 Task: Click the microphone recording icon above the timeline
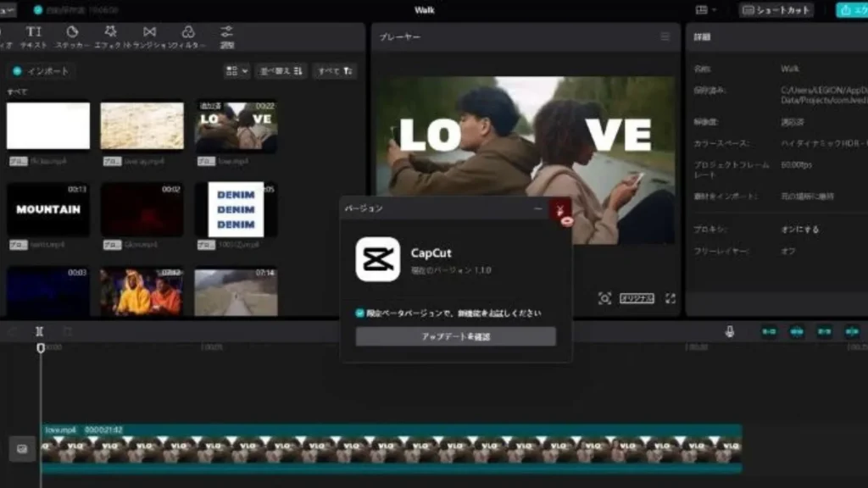pyautogui.click(x=732, y=333)
